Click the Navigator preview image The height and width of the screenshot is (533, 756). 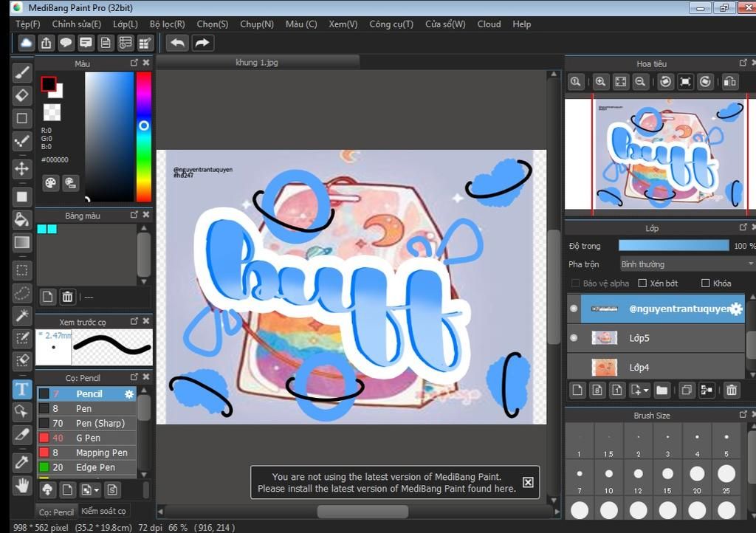(660, 154)
